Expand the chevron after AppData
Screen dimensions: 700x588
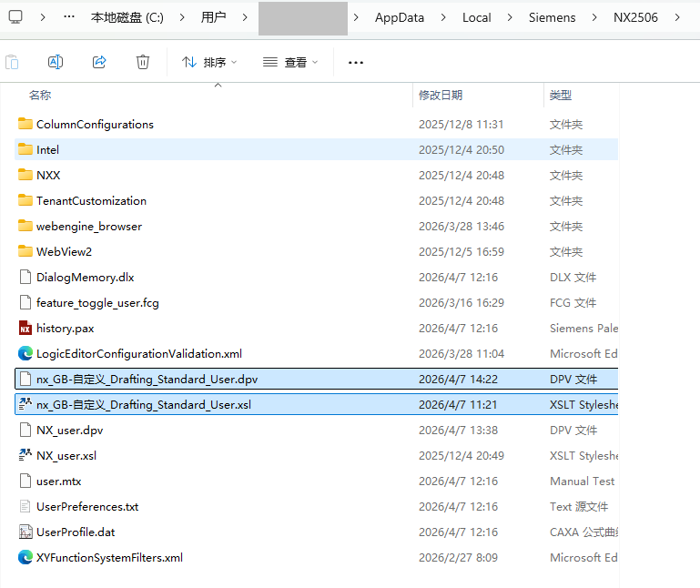[x=443, y=17]
